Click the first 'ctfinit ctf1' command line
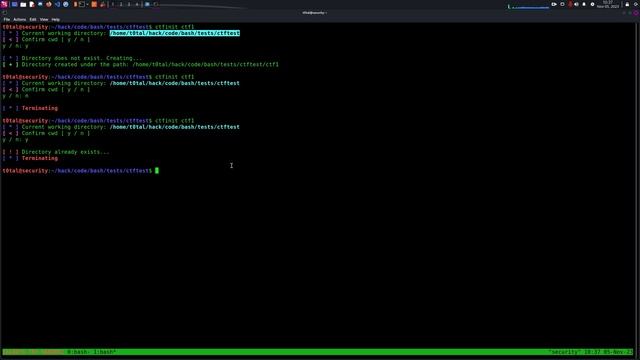Screen dimensions: 640x360 pos(98,27)
